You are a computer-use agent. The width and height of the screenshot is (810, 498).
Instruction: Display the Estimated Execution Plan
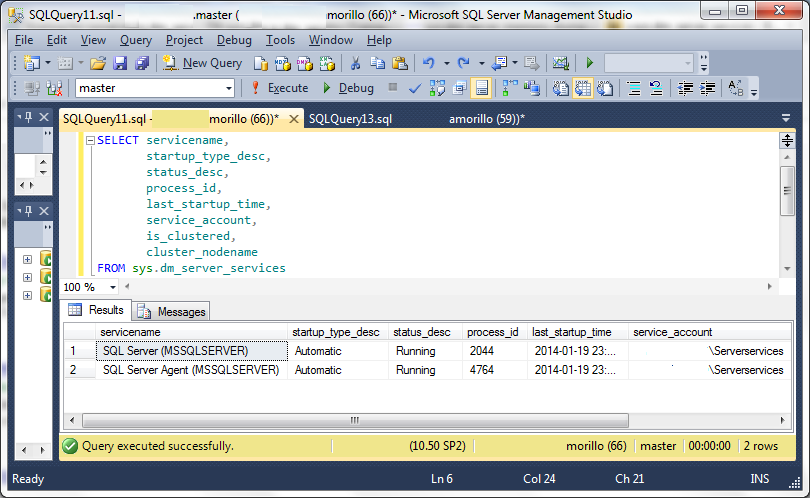(437, 88)
